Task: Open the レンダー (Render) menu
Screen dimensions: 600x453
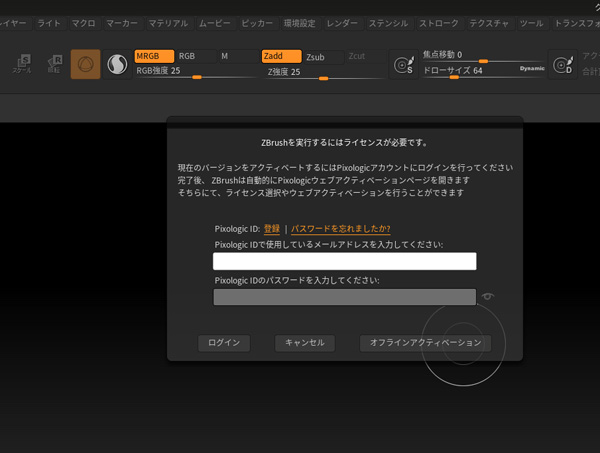Action: tap(342, 23)
